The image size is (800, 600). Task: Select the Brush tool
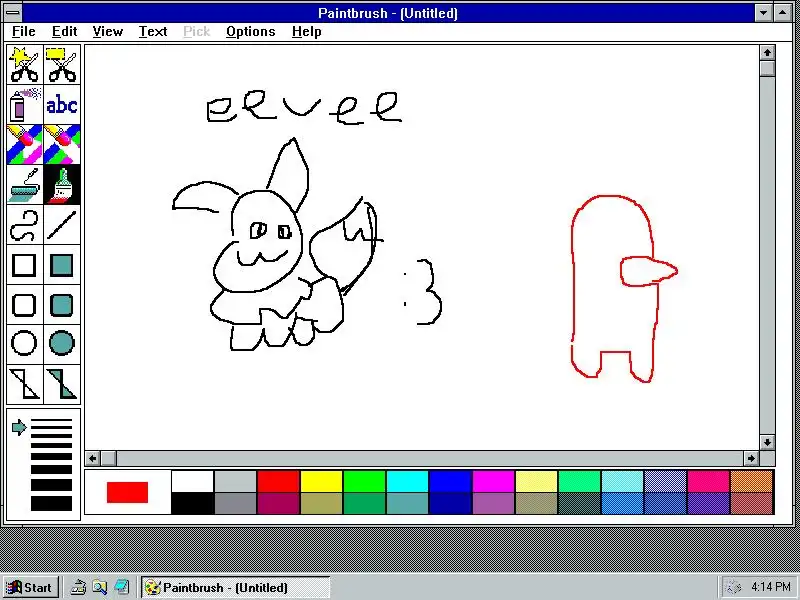tap(62, 184)
